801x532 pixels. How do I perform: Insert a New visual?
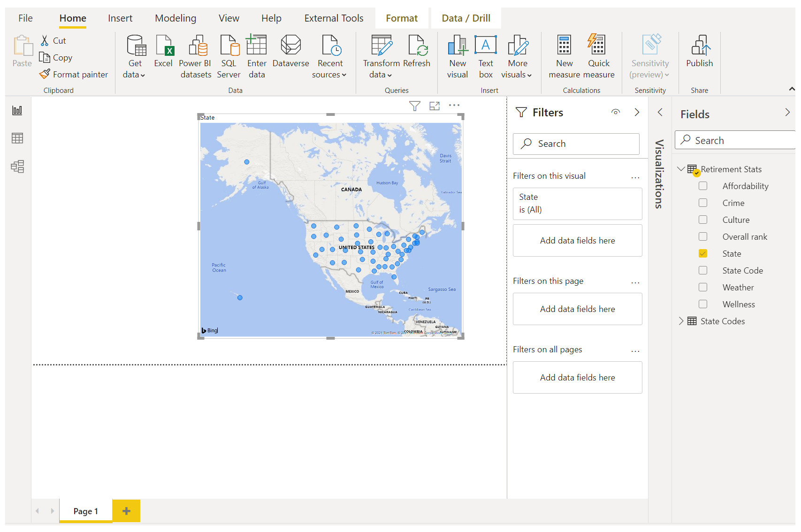[x=458, y=57]
